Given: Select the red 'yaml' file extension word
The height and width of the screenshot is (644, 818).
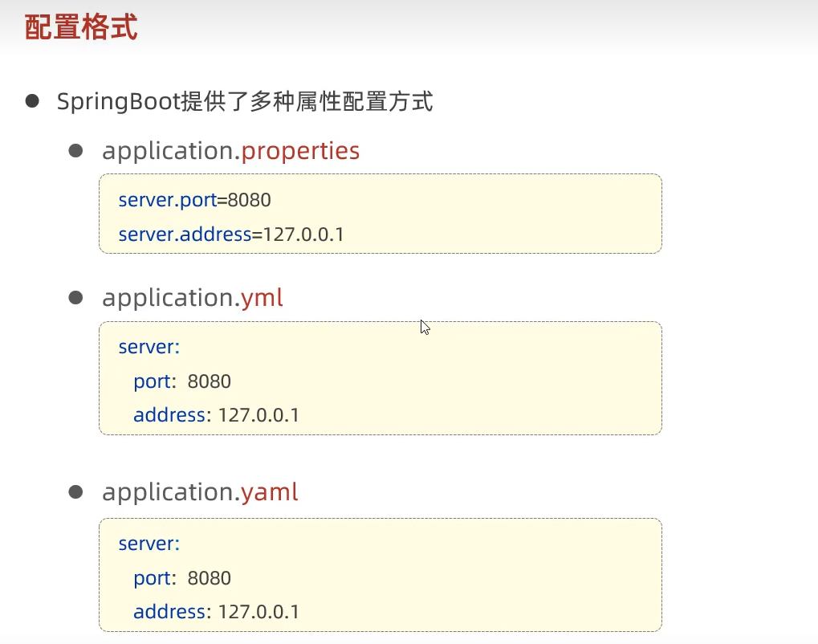Looking at the screenshot, I should click(269, 493).
